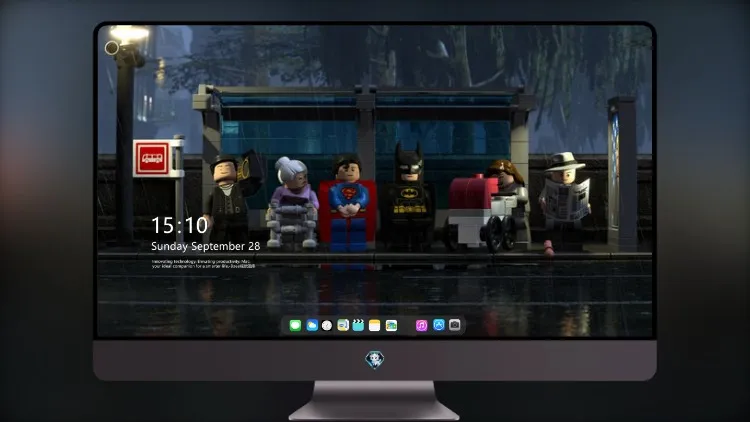Image resolution: width=750 pixels, height=422 pixels.
Task: Open the green Messages dock icon
Action: [295, 325]
